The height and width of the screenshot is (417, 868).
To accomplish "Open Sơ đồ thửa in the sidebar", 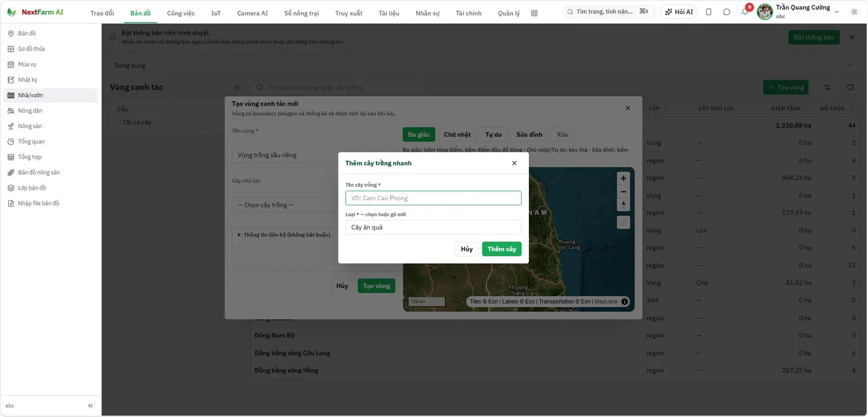I will coord(50,49).
